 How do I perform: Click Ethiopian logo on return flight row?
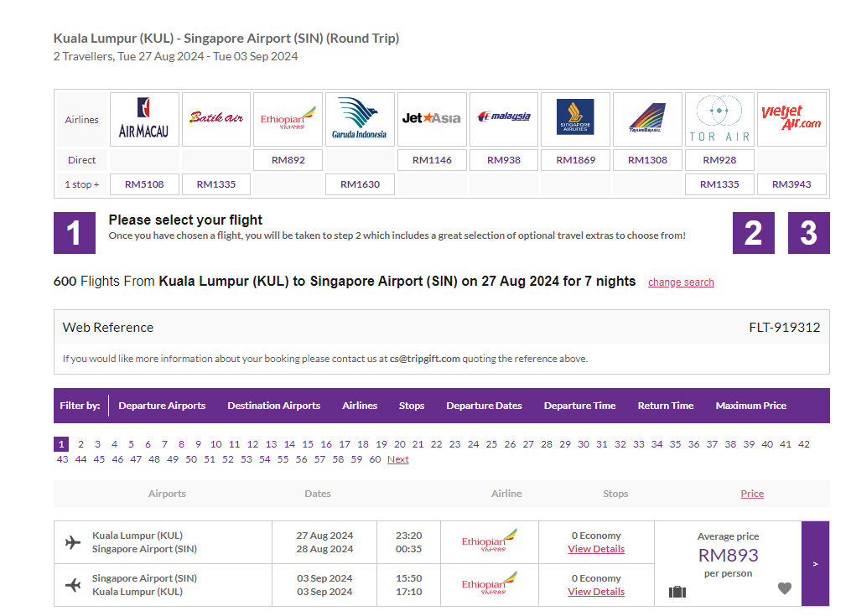pyautogui.click(x=490, y=583)
